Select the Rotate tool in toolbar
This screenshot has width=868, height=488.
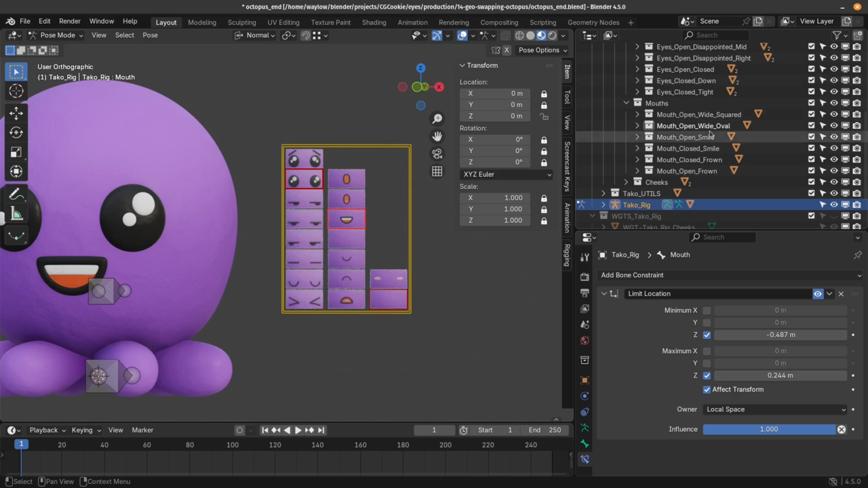click(16, 133)
